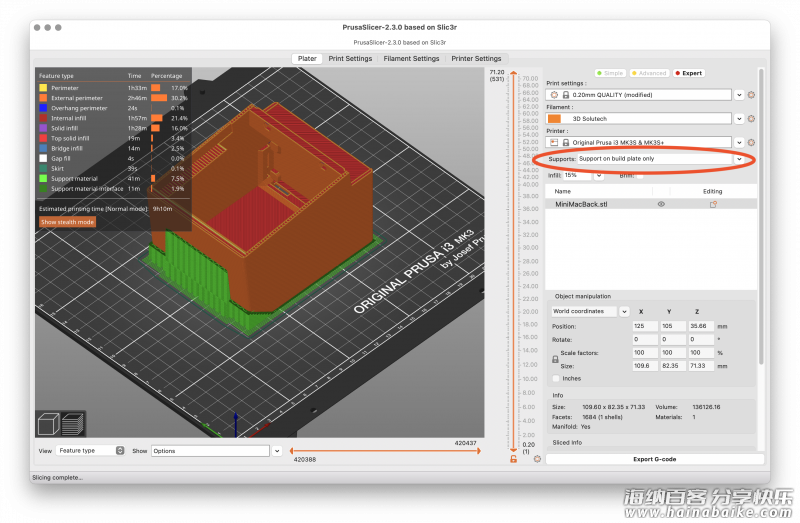
Task: Click Support material green swatch
Action: (x=43, y=179)
